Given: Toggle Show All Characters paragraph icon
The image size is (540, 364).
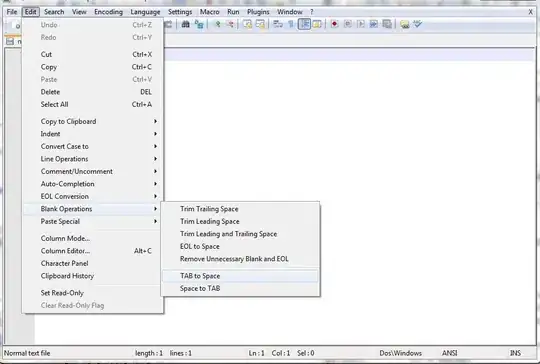Looking at the screenshot, I should [291, 24].
